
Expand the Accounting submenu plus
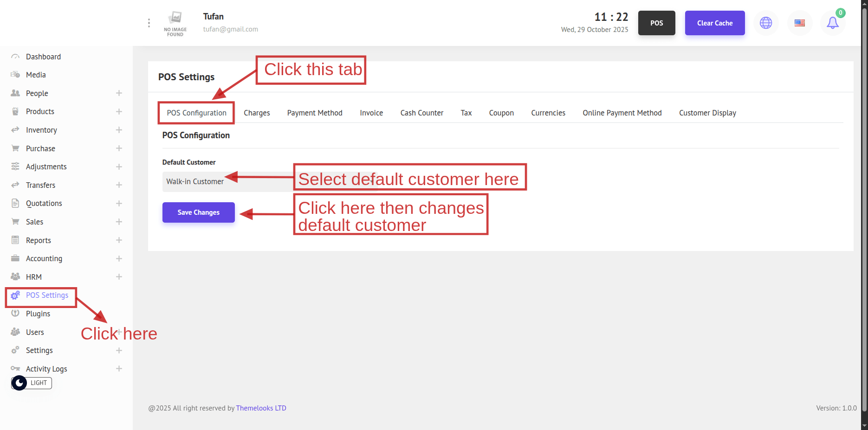(119, 258)
